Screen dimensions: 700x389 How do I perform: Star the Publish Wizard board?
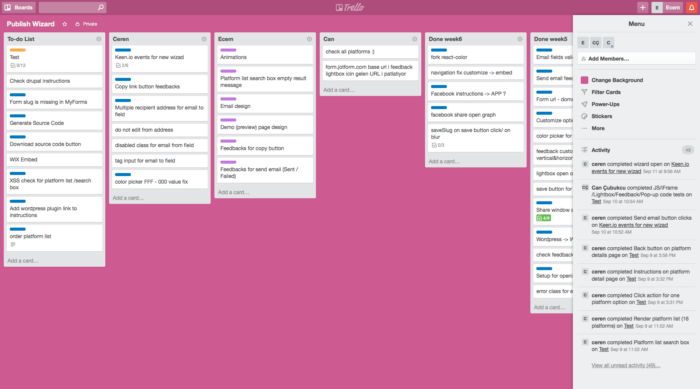point(65,24)
